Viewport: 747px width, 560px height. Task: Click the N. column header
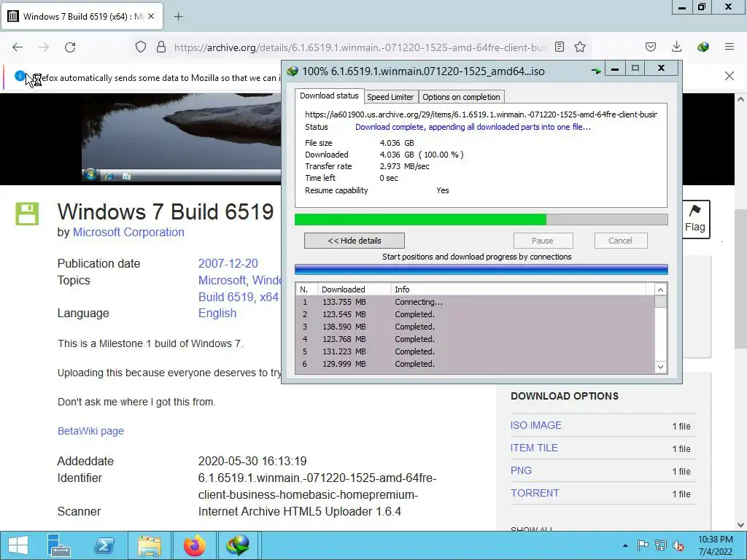pyautogui.click(x=307, y=289)
